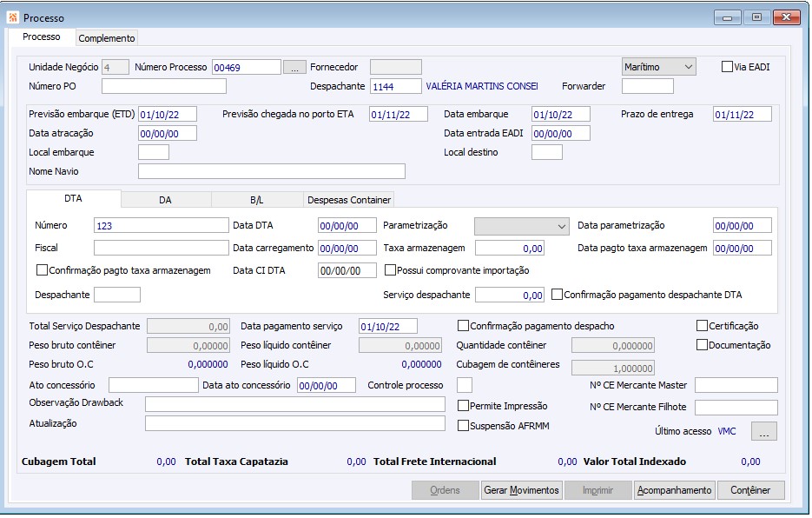Maximize the Processo window

757,17
